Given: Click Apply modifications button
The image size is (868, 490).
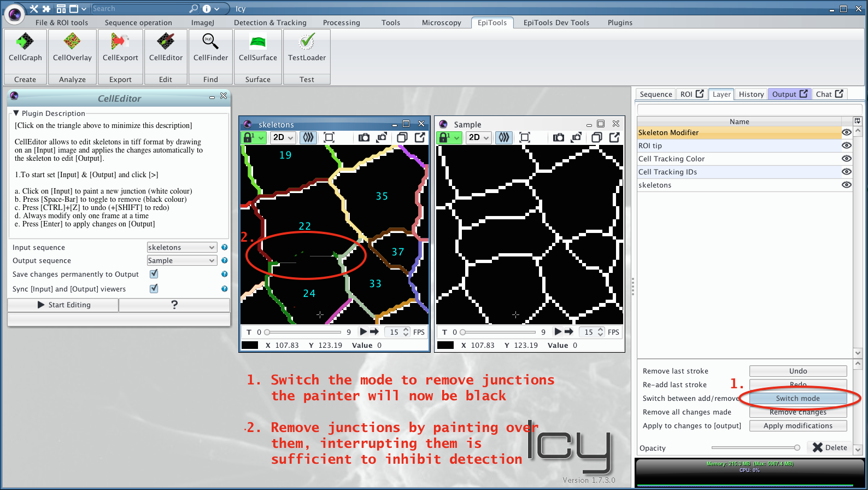Looking at the screenshot, I should click(798, 425).
